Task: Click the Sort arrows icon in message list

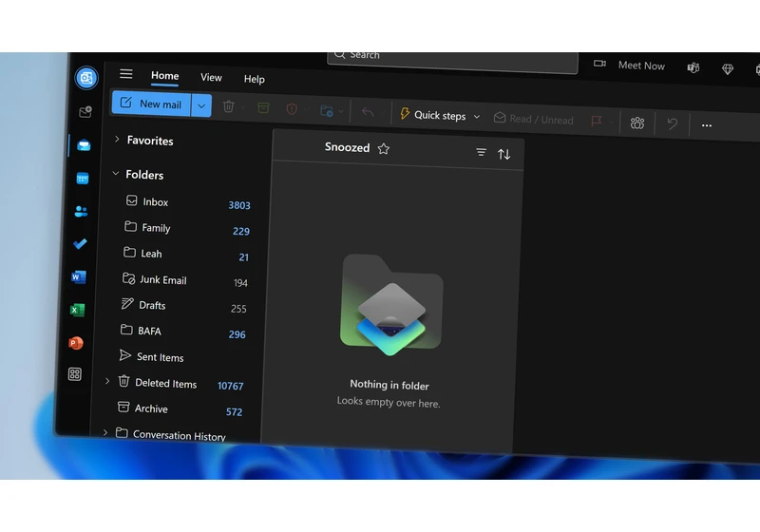Action: coord(504,154)
